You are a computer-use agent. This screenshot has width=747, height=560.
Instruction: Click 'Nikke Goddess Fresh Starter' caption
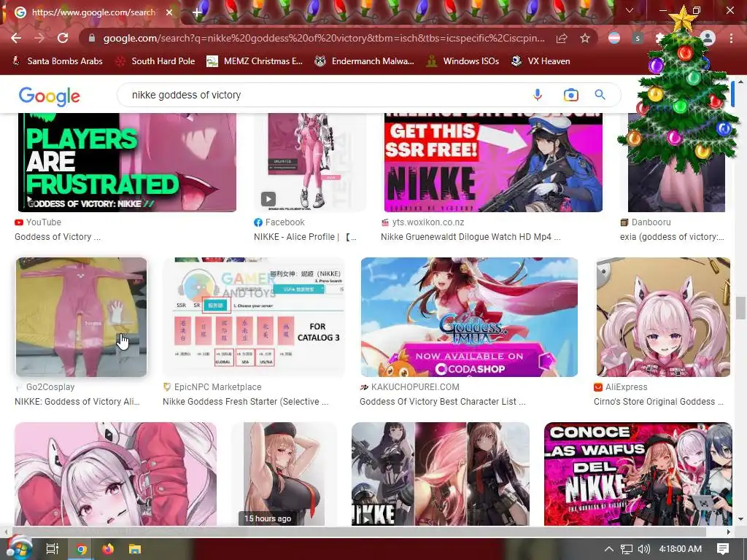click(x=245, y=402)
